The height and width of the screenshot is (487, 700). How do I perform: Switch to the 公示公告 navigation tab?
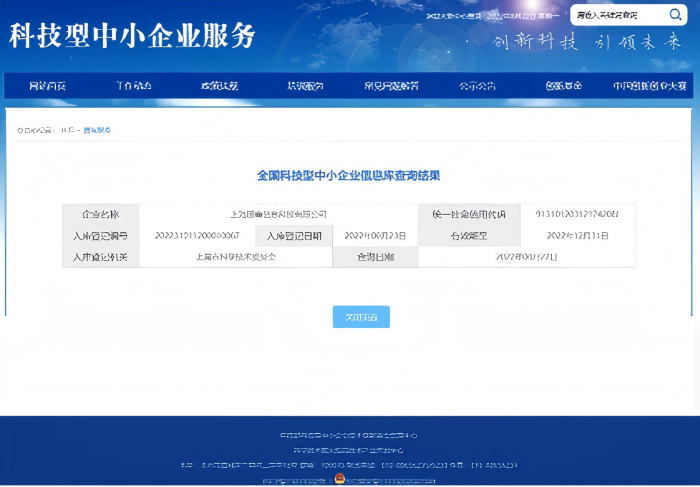pos(477,86)
